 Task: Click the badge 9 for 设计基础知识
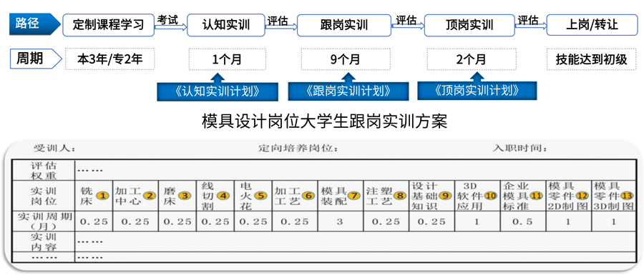point(445,196)
